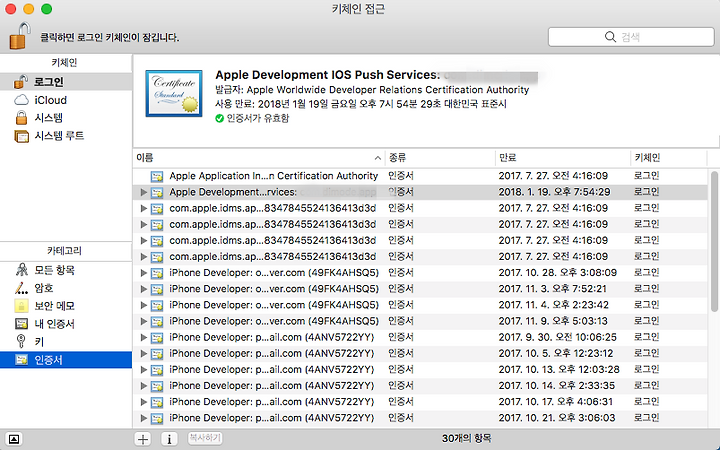Viewport: 720px width, 450px height.
Task: Click the 내 인증서 certificate icon
Action: point(21,324)
